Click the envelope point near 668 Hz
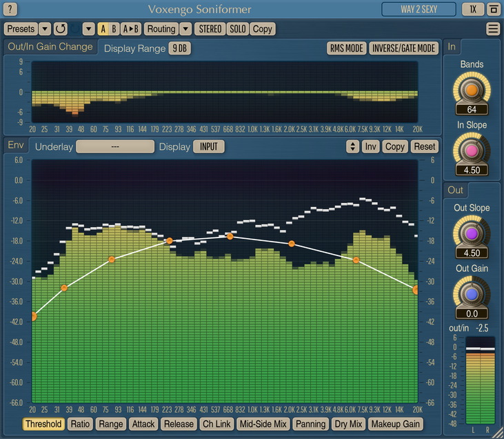This screenshot has height=439, width=504. [230, 237]
